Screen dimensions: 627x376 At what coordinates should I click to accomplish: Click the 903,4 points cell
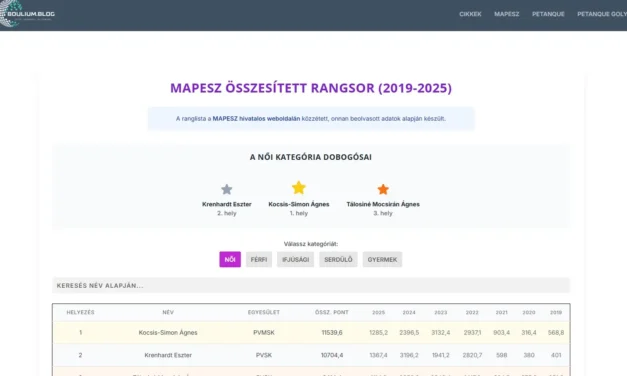[501, 332]
